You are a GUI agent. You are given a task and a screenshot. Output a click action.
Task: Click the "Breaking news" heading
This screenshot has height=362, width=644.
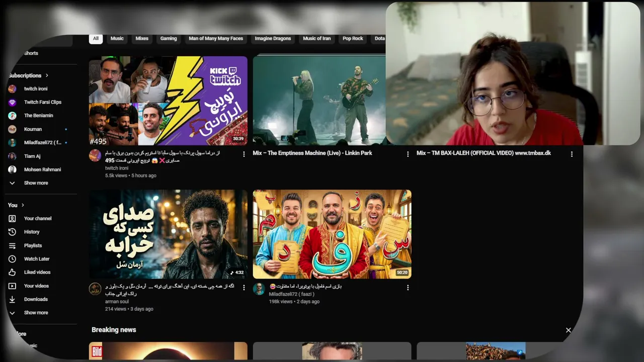click(x=114, y=330)
